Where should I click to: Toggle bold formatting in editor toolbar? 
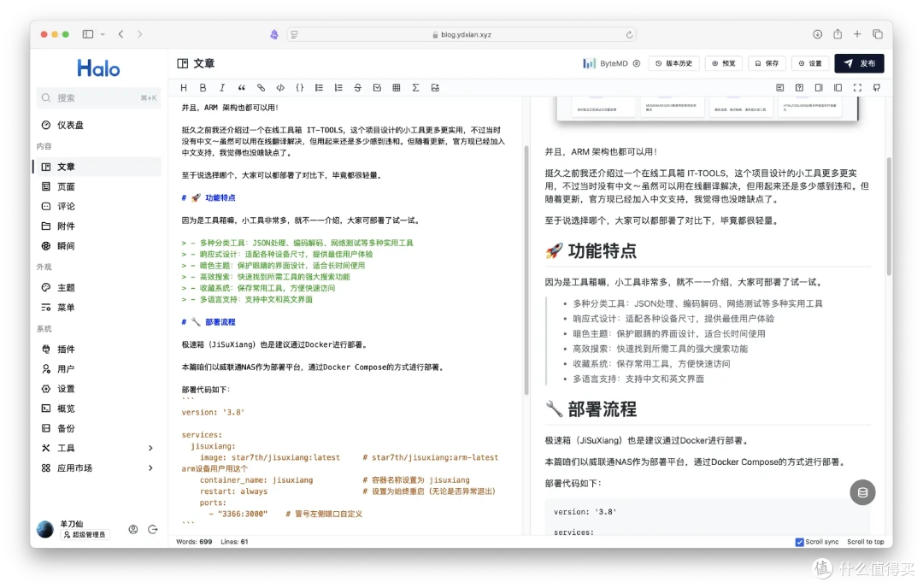[x=203, y=88]
